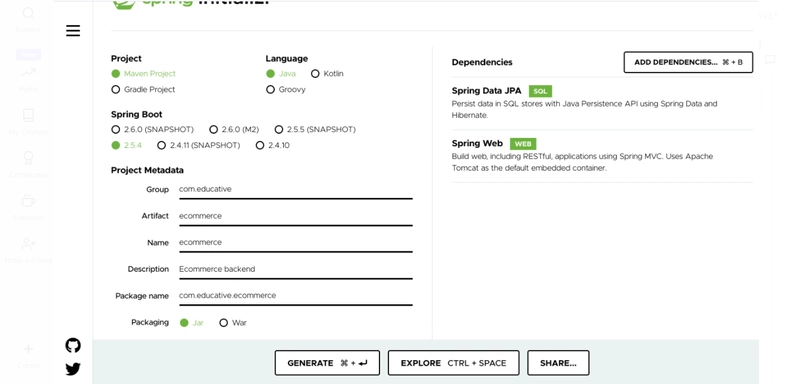The width and height of the screenshot is (800, 384).
Task: Choose Java as the language
Action: click(x=270, y=73)
